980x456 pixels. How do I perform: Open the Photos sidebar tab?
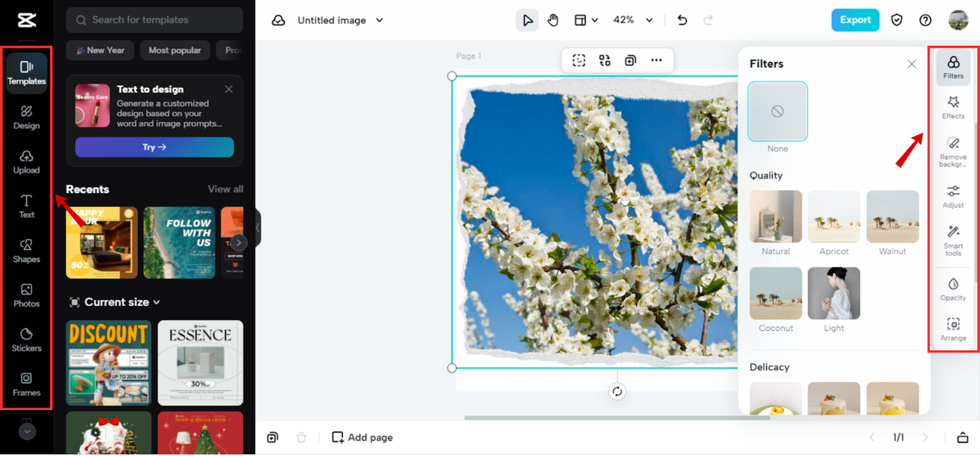pos(26,295)
